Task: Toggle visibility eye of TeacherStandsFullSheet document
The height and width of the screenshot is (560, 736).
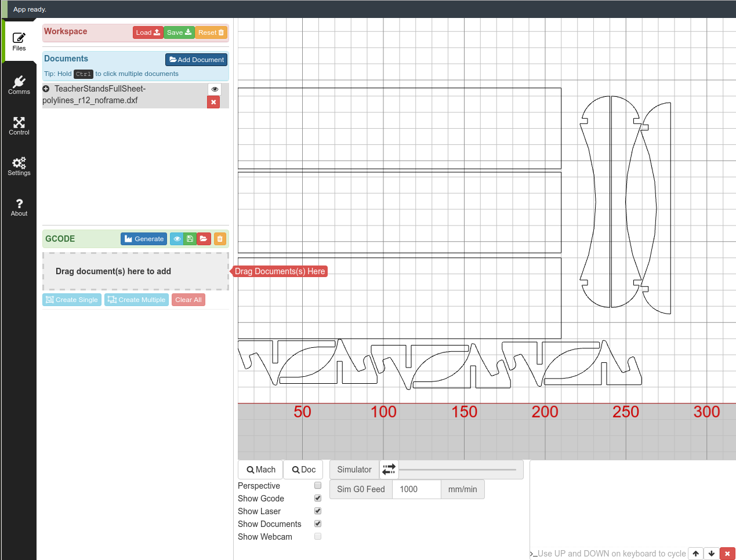Action: click(215, 89)
